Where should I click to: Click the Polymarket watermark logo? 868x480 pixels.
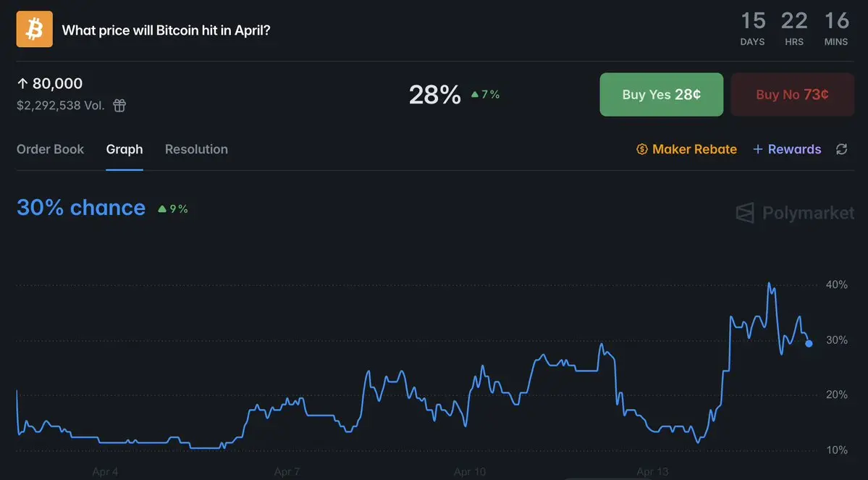pos(745,213)
